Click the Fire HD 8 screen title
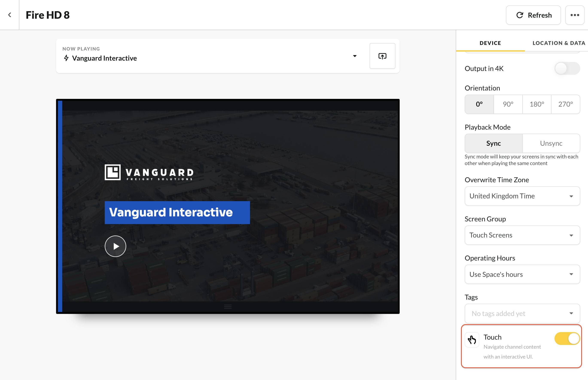This screenshot has width=588, height=380. (x=48, y=15)
